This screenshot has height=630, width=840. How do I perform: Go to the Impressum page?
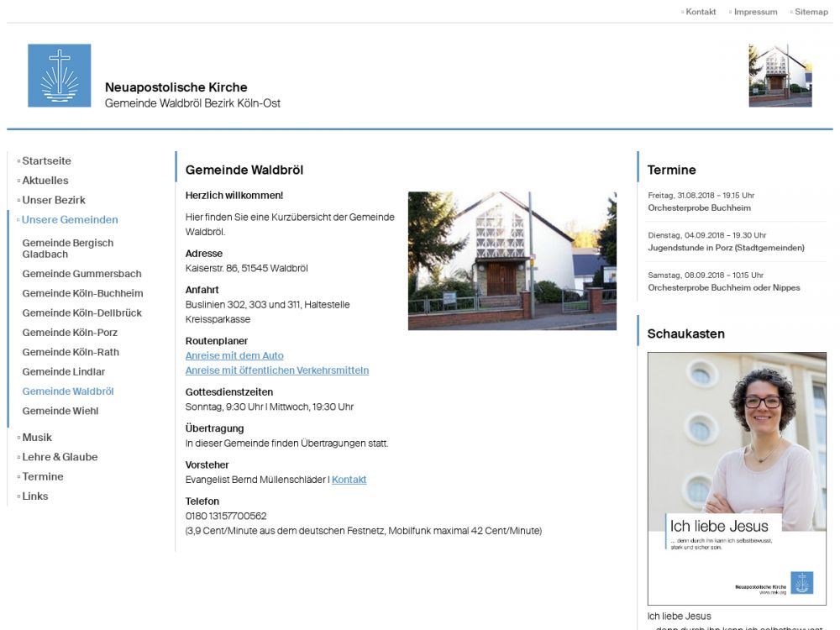tap(755, 12)
